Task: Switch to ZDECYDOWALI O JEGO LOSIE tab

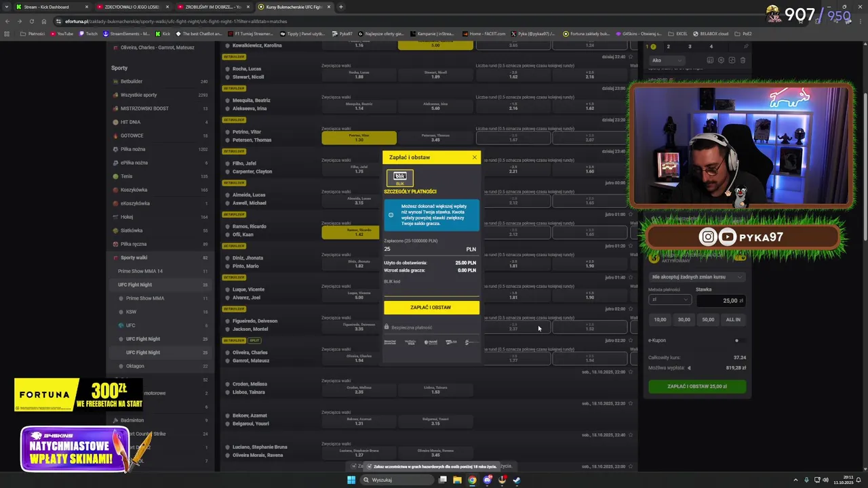Action: point(132,7)
